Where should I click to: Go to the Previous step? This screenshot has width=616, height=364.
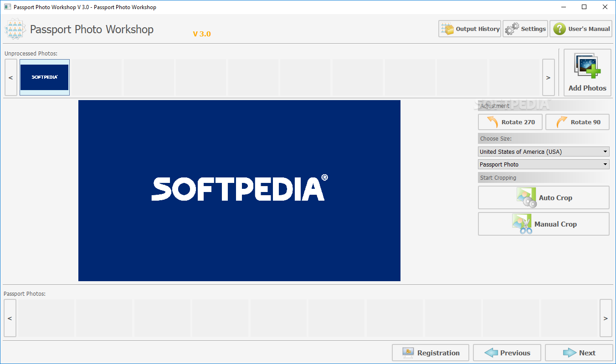(507, 353)
